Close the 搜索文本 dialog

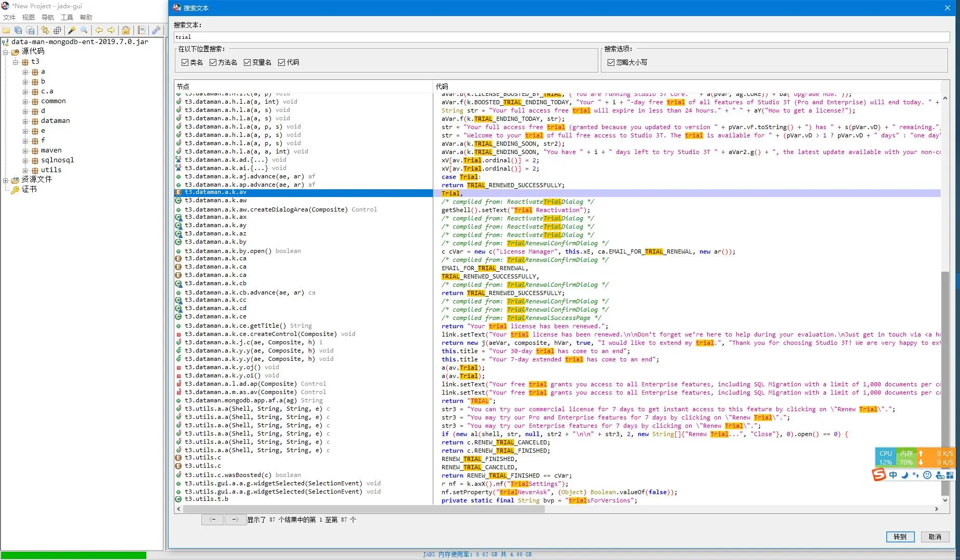pos(947,8)
